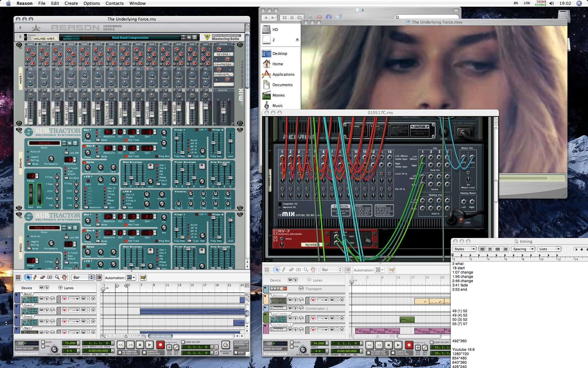This screenshot has height=368, width=588.
Task: Enable the Loop On/Off checkbox in left transport
Action: [x=183, y=342]
